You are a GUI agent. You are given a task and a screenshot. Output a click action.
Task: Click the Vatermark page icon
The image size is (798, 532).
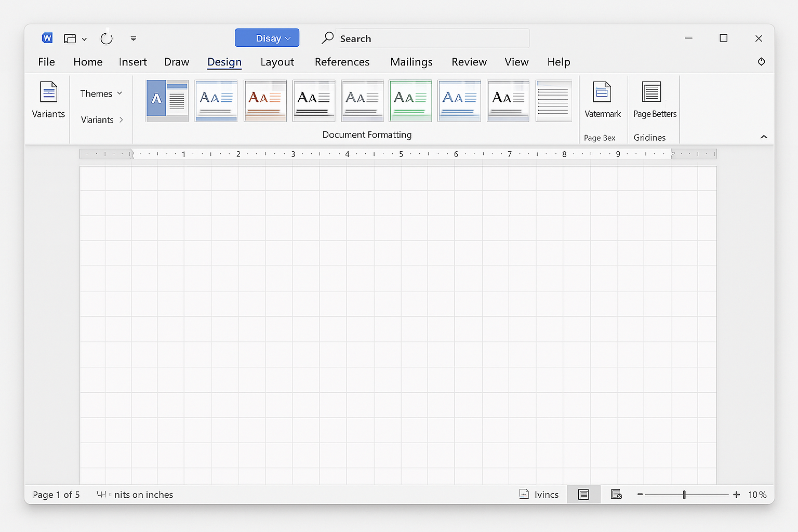tap(602, 92)
